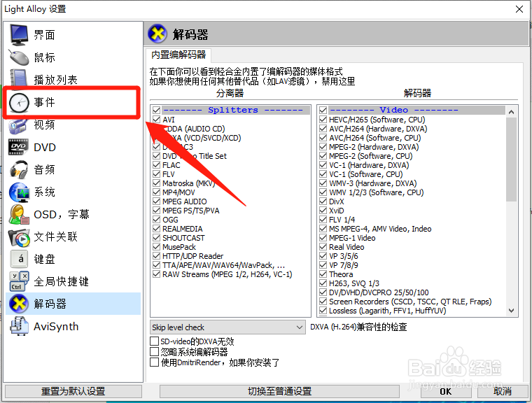Toggle Screen Recorders decoder checkbox
Viewport: 532px width, 403px height.
(323, 302)
